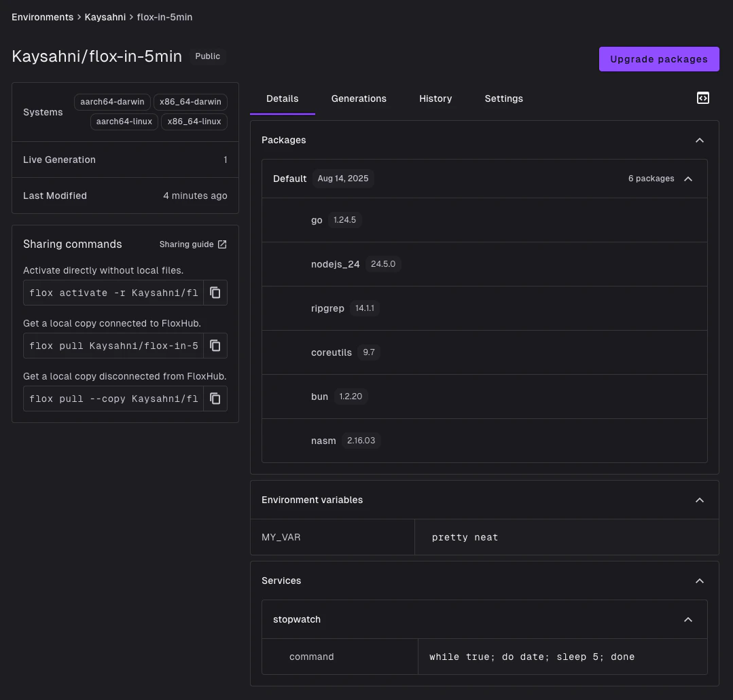This screenshot has height=700, width=733.
Task: Select the x86_64-linux system tag
Action: point(194,122)
